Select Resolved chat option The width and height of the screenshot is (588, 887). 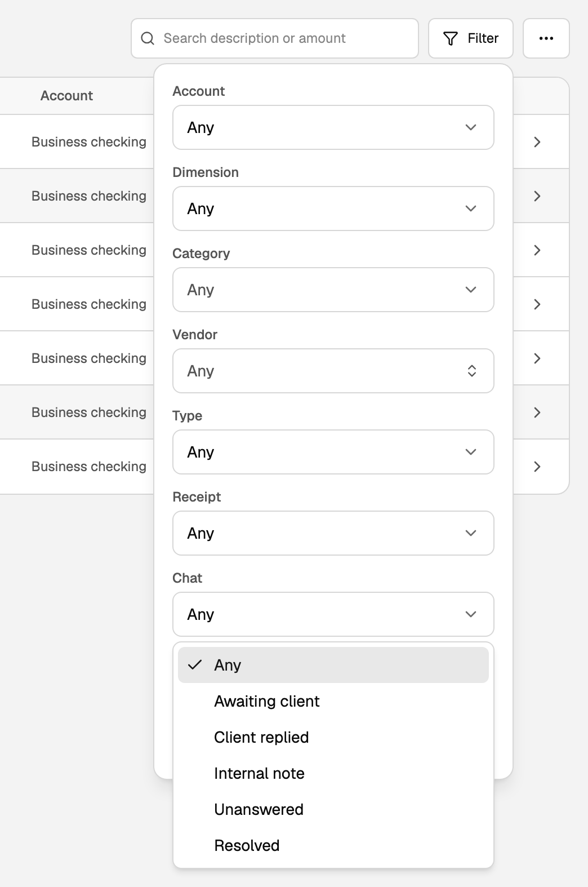click(333, 845)
